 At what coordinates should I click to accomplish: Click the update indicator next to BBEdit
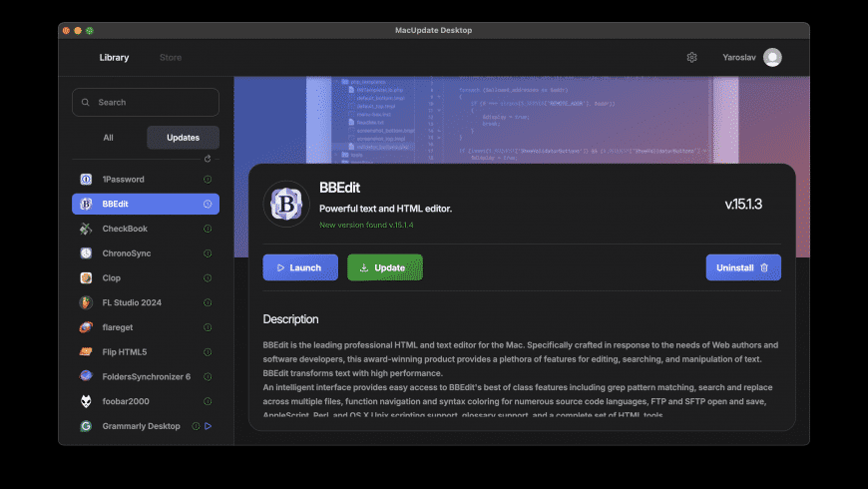click(x=208, y=204)
